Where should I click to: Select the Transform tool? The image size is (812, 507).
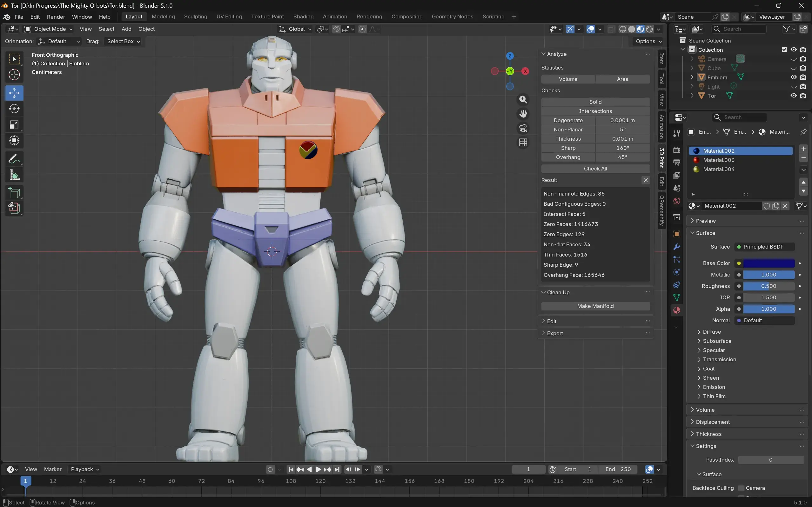point(14,141)
